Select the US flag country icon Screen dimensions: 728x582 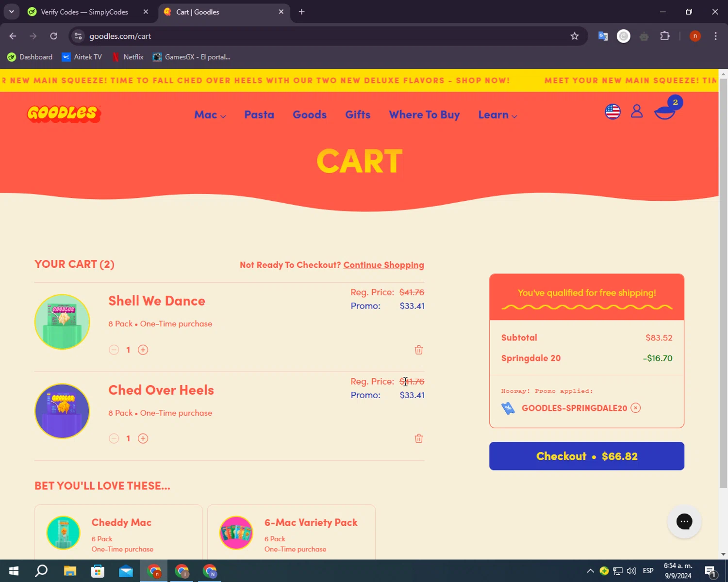click(612, 112)
